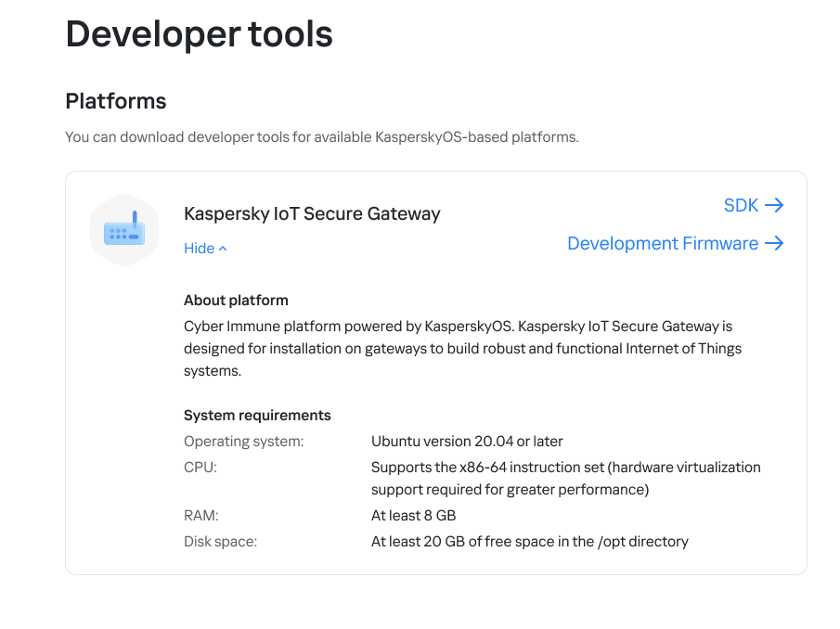Open the Development Firmware link

[x=663, y=243]
